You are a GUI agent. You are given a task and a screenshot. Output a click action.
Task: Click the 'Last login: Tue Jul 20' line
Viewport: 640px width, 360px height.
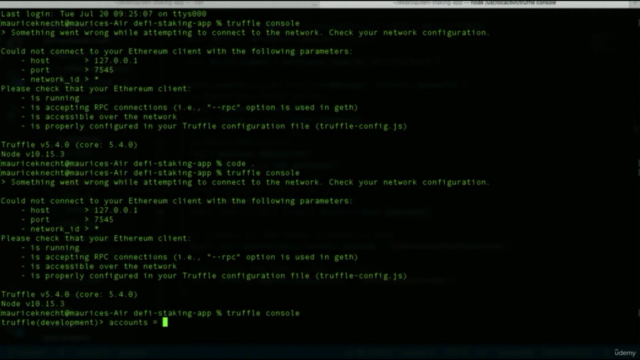click(104, 14)
